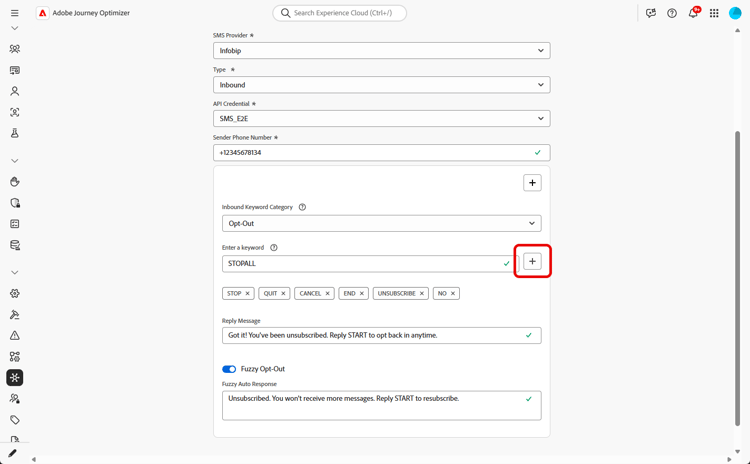Open the feedback chat icon in header

pyautogui.click(x=651, y=13)
